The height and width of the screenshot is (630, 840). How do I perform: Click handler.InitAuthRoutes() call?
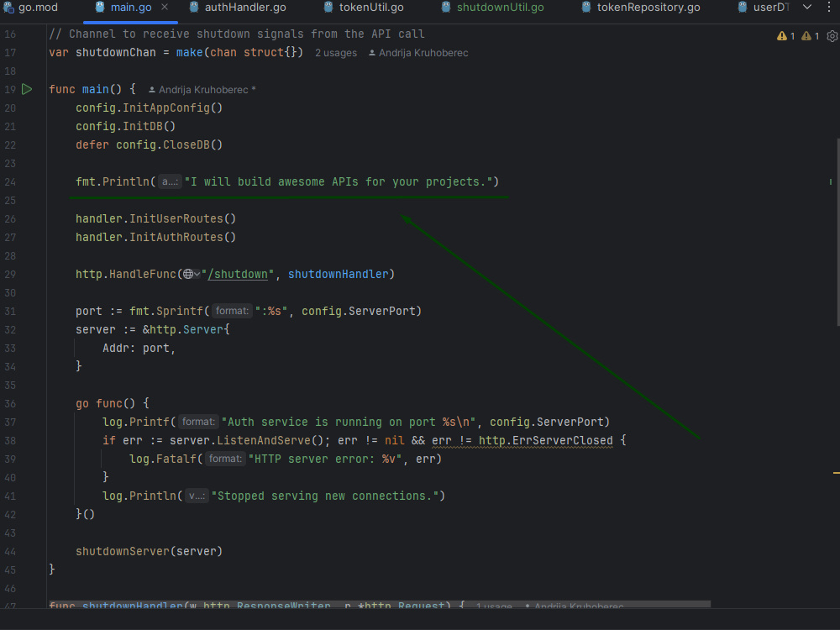click(155, 237)
